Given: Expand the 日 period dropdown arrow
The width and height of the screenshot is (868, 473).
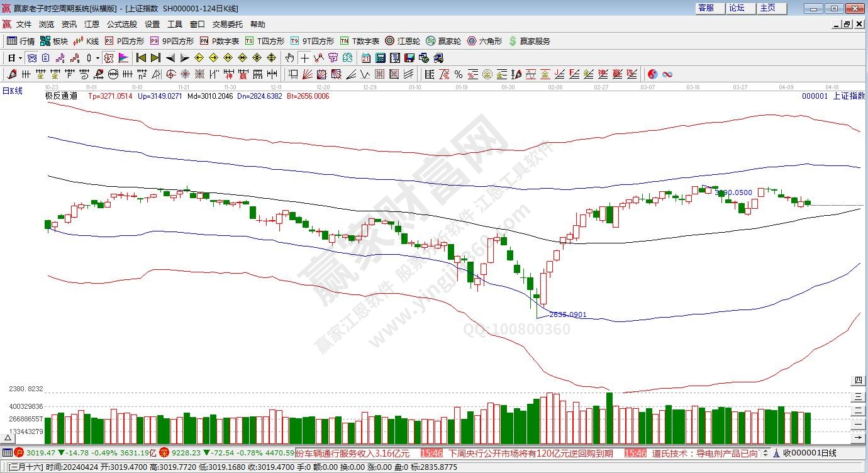Looking at the screenshot, I should 20,58.
